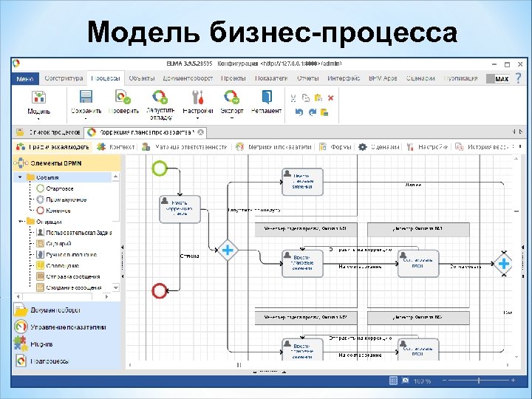The height and width of the screenshot is (399, 532).
Task: Open dropdown arrow under Сохранить
Action: [86, 119]
